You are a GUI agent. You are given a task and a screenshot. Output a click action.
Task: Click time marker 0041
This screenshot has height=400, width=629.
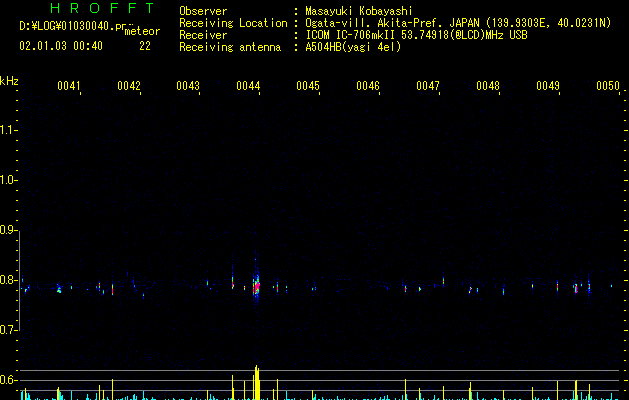tap(69, 85)
